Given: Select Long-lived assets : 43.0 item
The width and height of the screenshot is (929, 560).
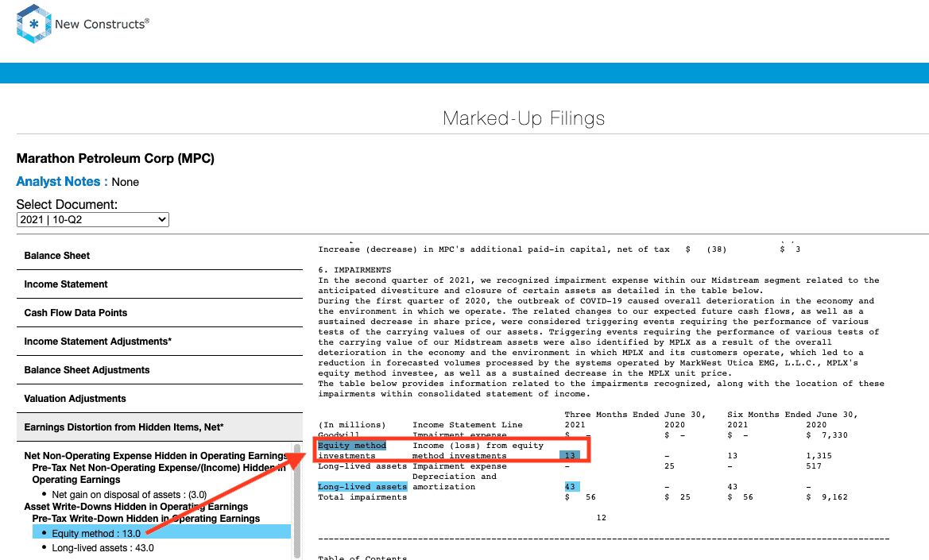Looking at the screenshot, I should [103, 548].
